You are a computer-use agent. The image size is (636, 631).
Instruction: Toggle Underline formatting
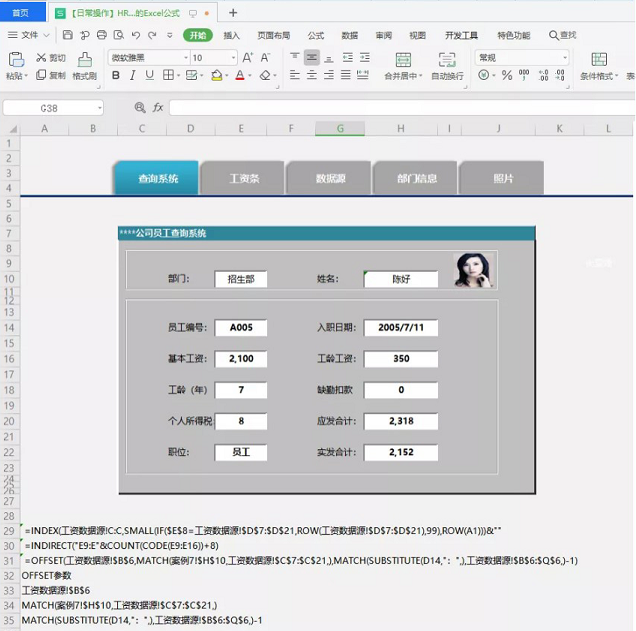(x=150, y=75)
